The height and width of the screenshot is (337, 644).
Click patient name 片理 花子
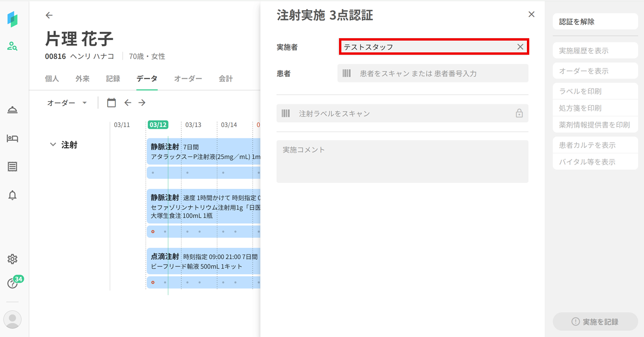coord(79,39)
